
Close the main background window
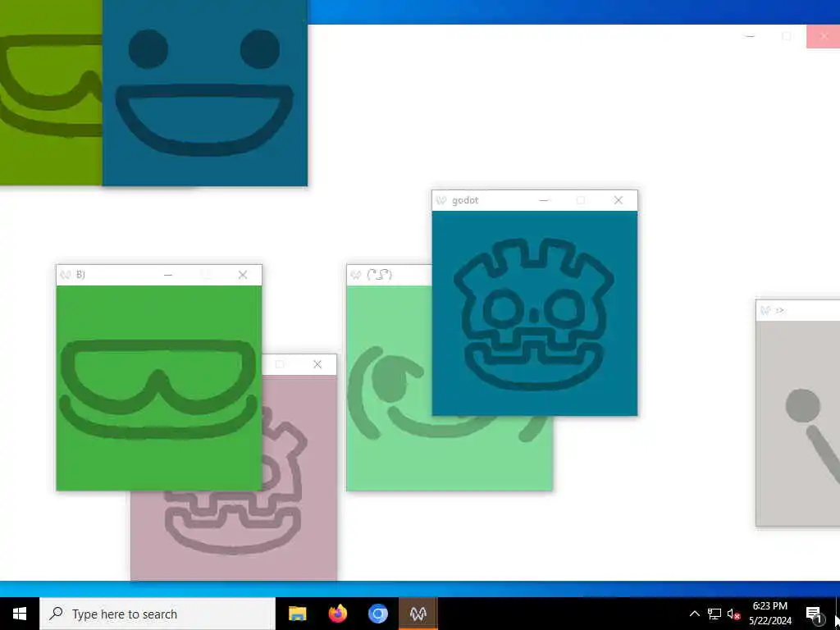824,36
